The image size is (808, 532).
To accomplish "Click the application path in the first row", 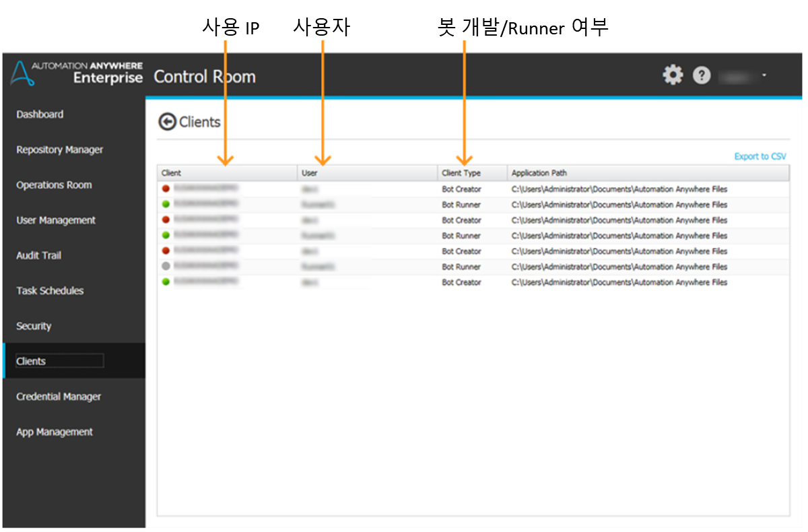I will point(619,189).
